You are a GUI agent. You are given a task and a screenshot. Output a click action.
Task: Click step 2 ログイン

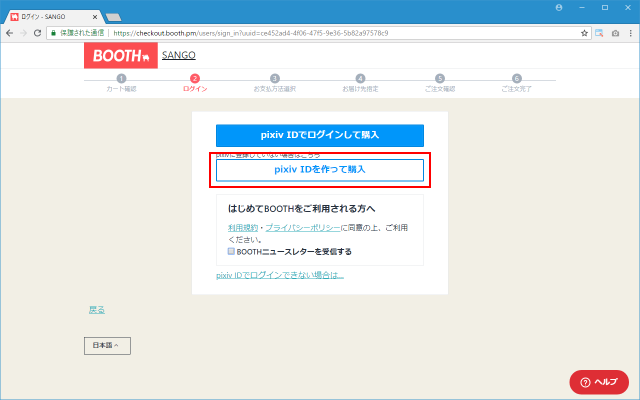195,83
